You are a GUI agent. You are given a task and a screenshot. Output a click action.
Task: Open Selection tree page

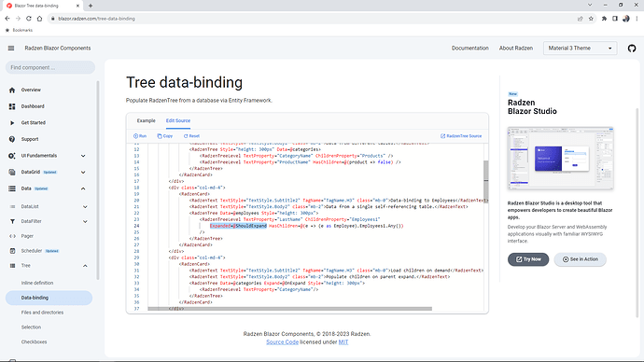pyautogui.click(x=31, y=327)
